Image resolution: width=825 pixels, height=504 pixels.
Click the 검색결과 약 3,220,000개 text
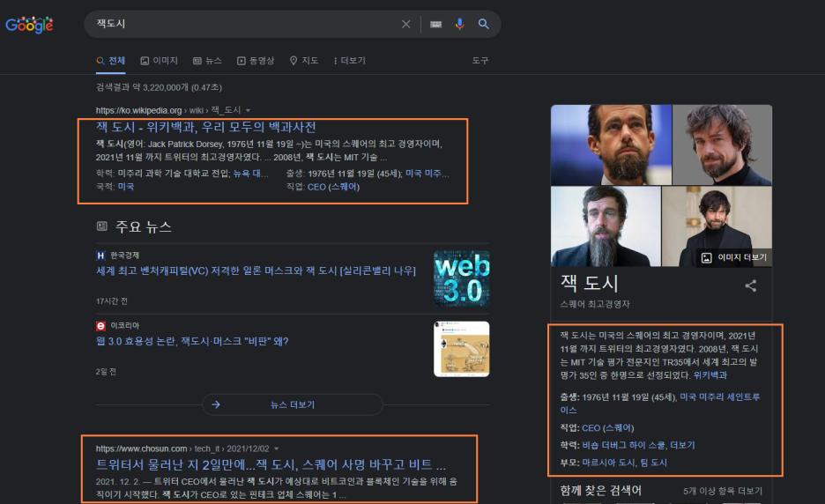(159, 87)
